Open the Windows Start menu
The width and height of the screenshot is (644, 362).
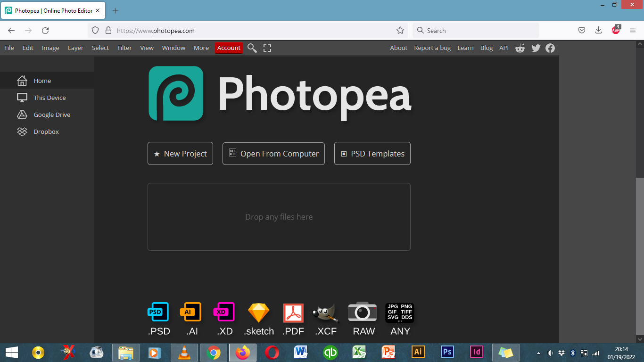(11, 353)
